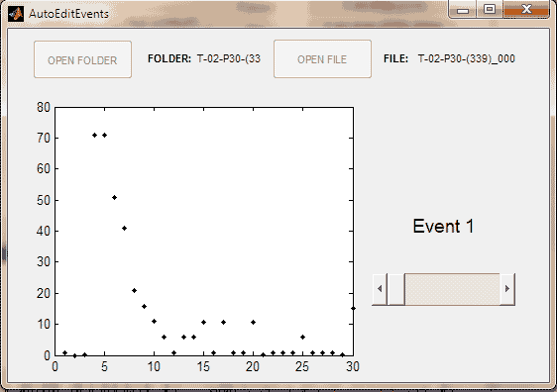Click the MATLAB icon in title bar
557x392 pixels.
click(16, 14)
